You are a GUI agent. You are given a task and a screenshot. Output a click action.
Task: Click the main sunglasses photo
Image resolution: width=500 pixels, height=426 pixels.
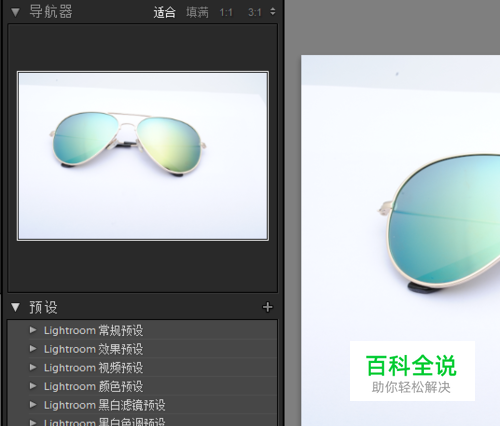(x=400, y=240)
